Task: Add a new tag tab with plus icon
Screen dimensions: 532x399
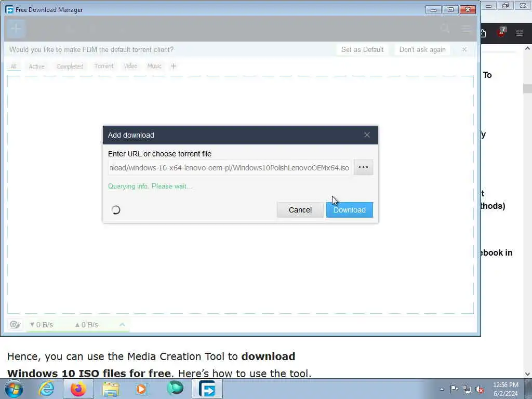Action: 174,66
